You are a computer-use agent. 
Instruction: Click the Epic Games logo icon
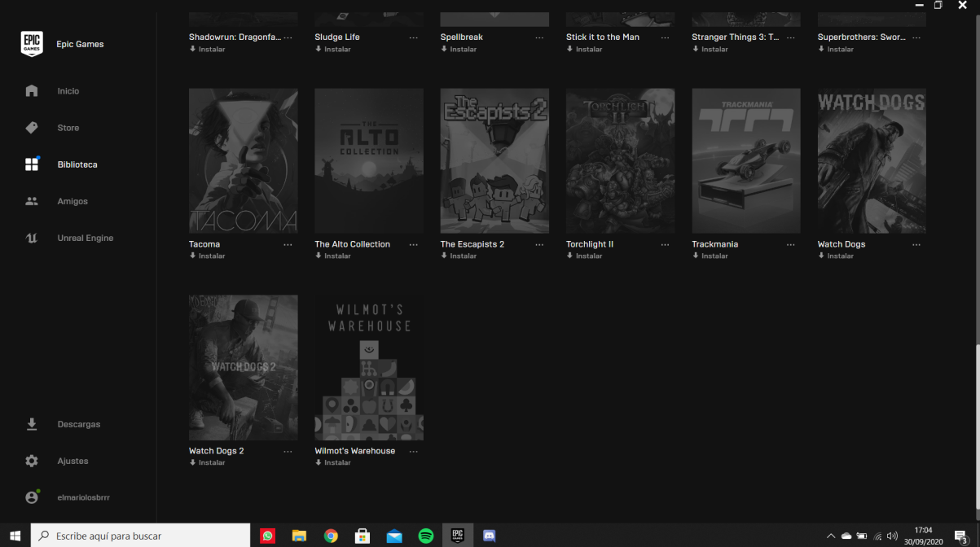coord(32,44)
